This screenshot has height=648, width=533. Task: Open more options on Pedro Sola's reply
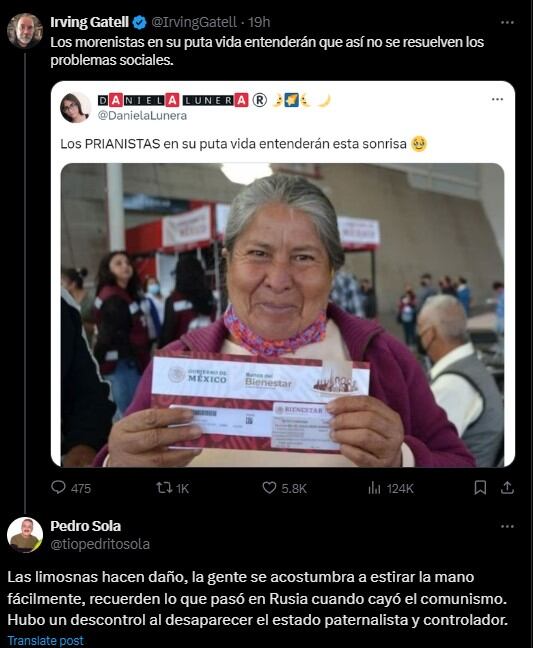507,526
